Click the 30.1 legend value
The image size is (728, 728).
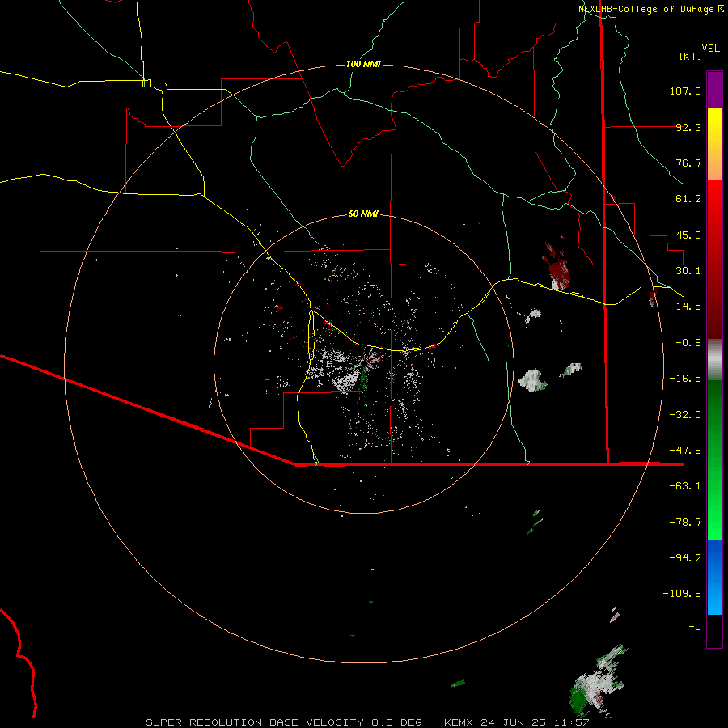pyautogui.click(x=688, y=271)
